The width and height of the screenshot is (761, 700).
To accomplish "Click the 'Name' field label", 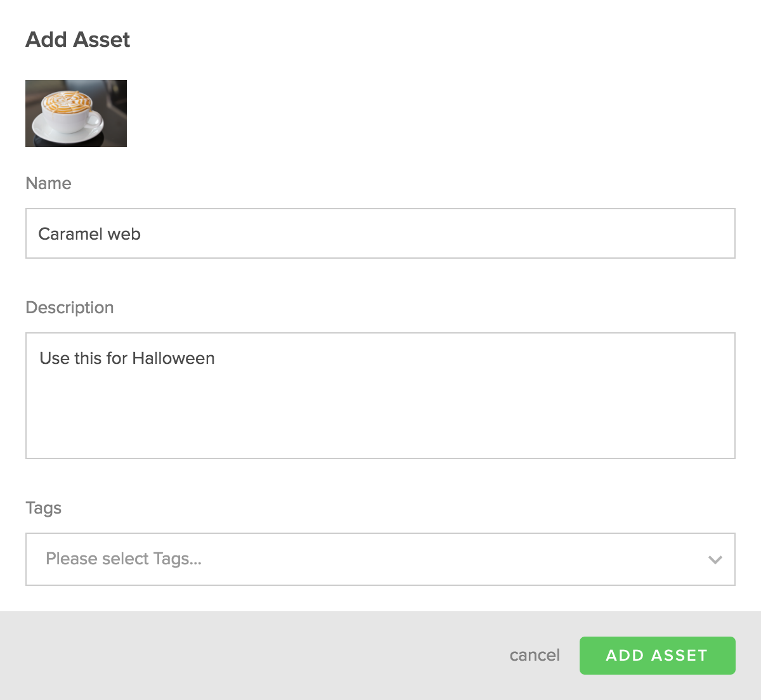I will (x=48, y=183).
